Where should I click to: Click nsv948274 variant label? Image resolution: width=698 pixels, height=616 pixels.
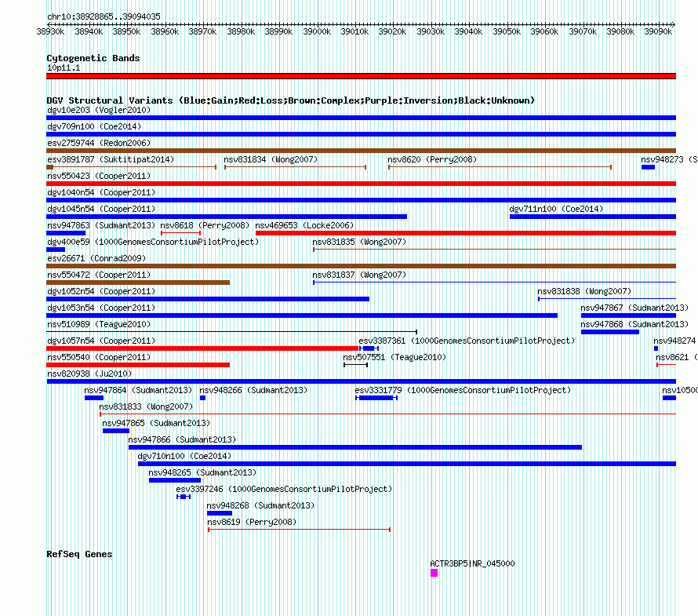(674, 341)
